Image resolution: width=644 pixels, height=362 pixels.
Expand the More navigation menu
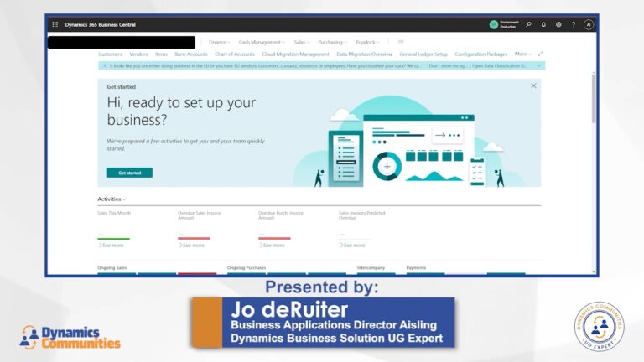click(x=523, y=54)
